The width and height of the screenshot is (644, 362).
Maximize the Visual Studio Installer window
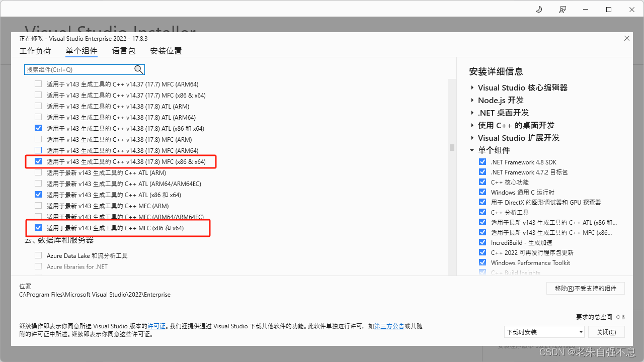[609, 10]
